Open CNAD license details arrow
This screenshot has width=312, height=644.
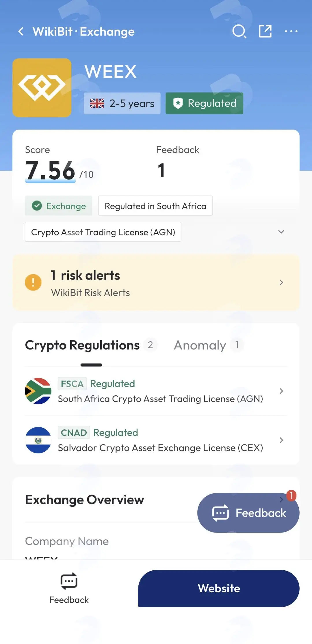pos(281,440)
